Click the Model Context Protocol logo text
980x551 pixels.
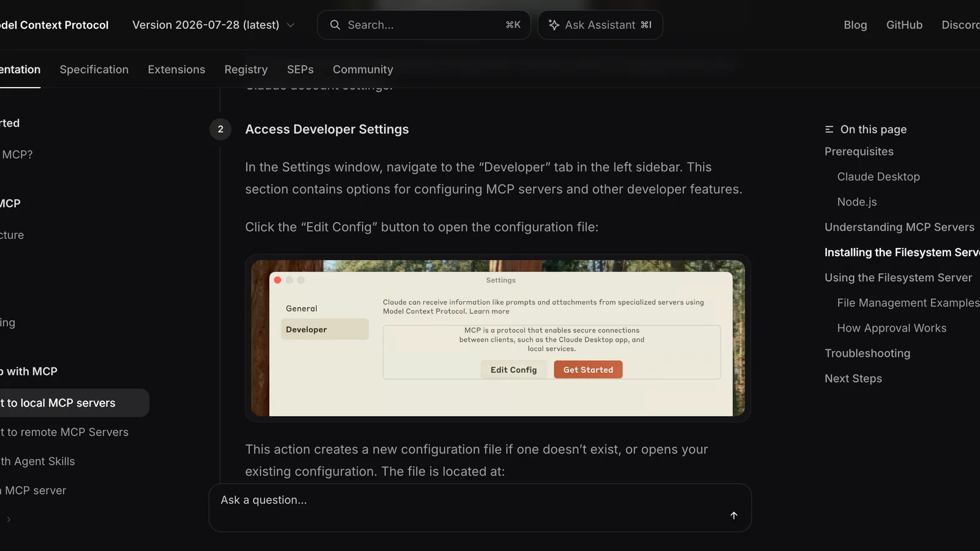(54, 25)
